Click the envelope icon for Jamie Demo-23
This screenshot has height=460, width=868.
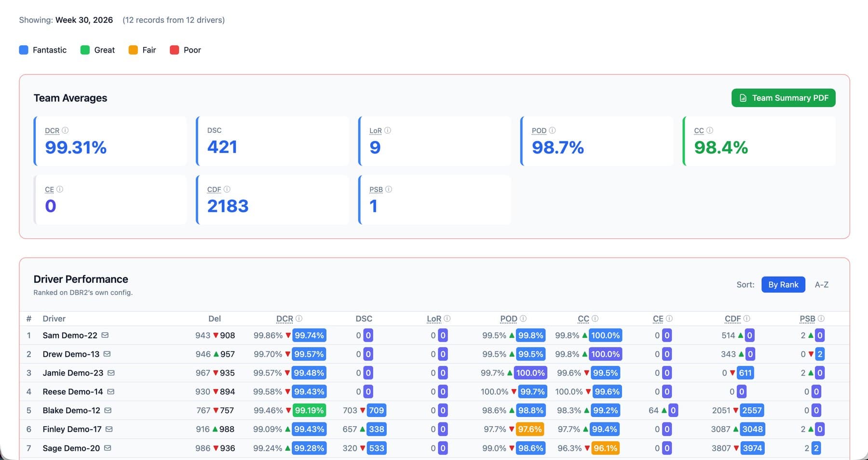point(111,373)
